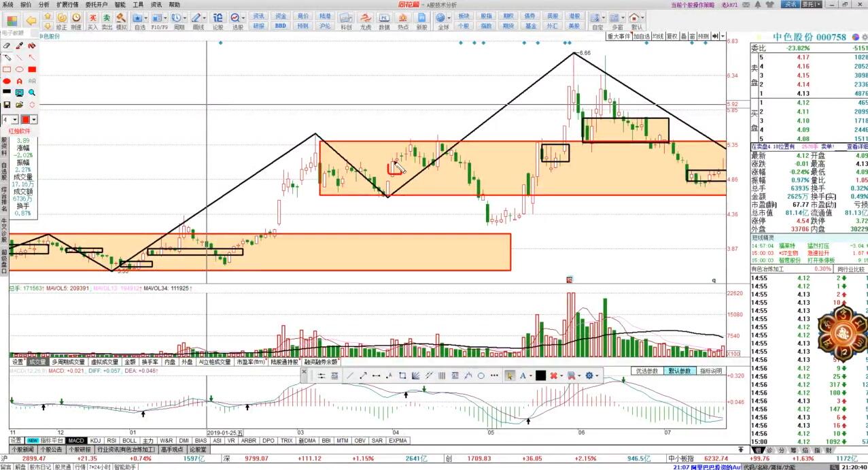Expand the 自定 custom layout dropdown

tap(604, 18)
